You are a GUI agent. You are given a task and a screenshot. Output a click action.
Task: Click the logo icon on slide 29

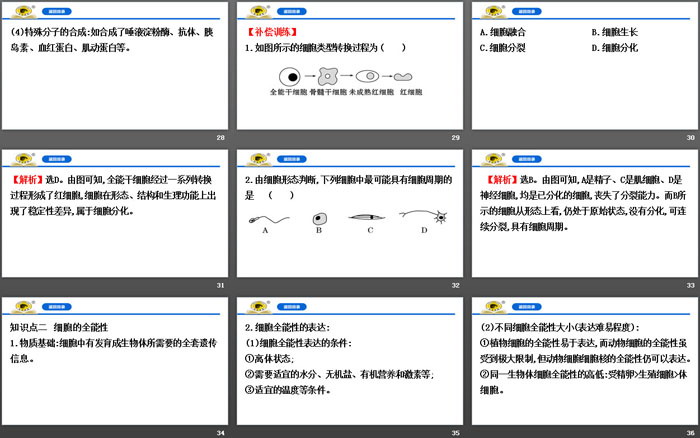click(259, 12)
